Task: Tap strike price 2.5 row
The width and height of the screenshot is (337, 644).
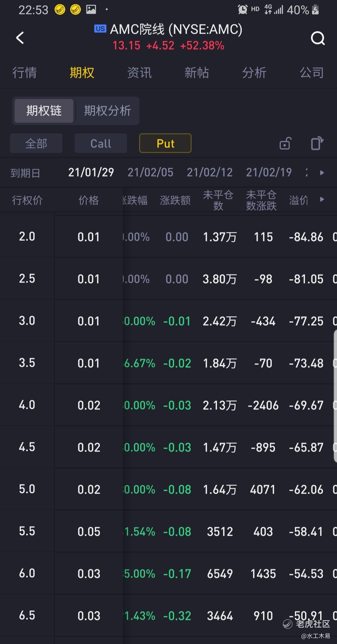Action: (168, 279)
